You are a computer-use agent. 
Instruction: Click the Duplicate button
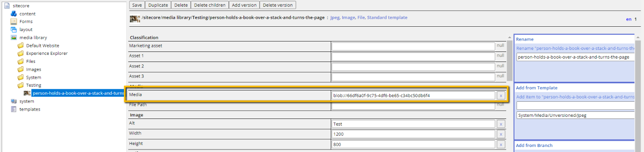(158, 5)
